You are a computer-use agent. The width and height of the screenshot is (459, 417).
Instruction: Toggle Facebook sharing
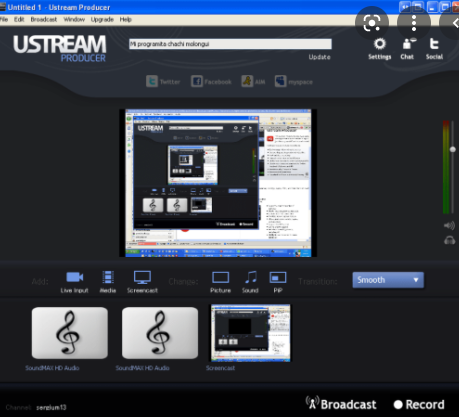tap(211, 81)
